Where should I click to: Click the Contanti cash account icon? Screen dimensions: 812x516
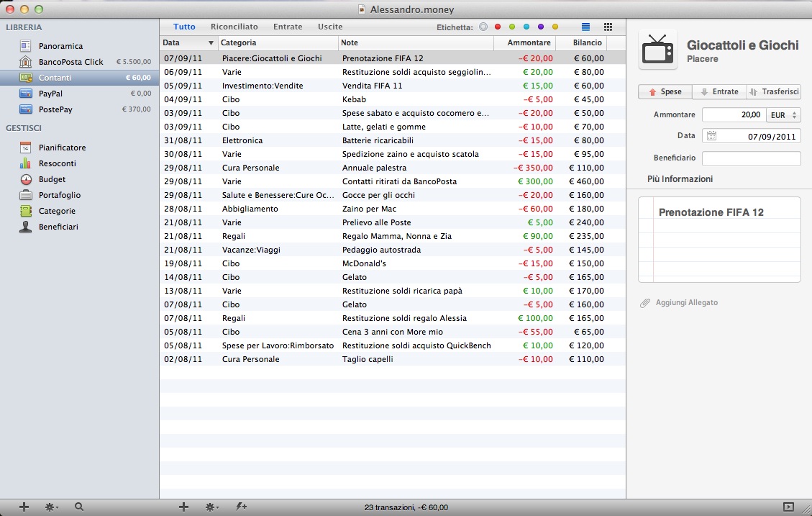pos(25,78)
